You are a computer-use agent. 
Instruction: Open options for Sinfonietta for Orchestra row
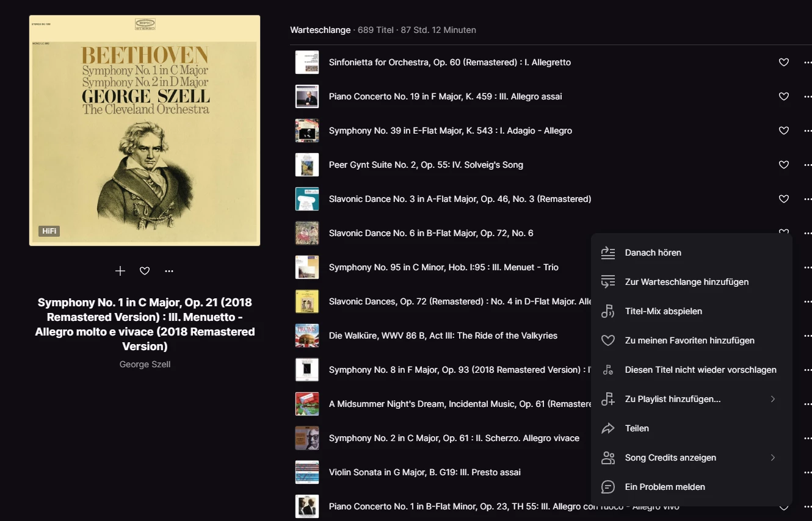click(808, 62)
